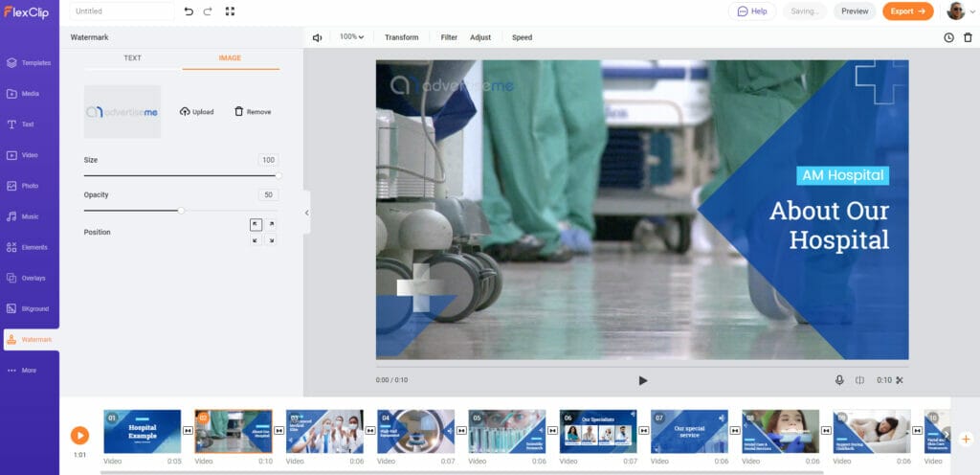Undo the last action

pos(189,11)
